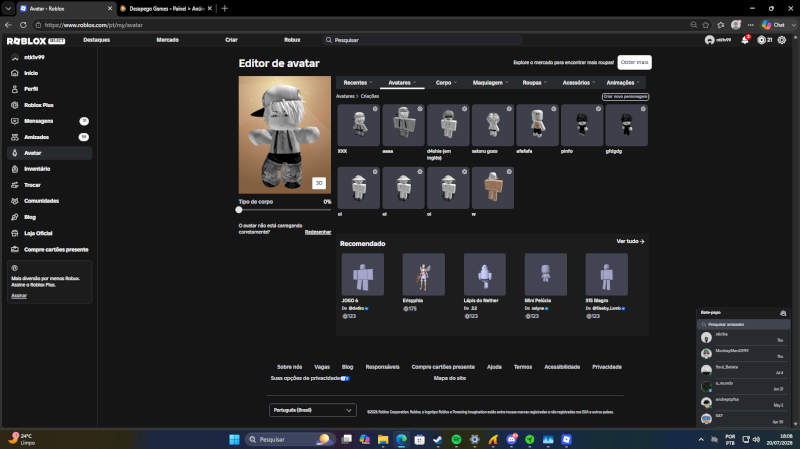Expand the Corpo dropdown tab
This screenshot has height=449, width=800.
[x=446, y=83]
